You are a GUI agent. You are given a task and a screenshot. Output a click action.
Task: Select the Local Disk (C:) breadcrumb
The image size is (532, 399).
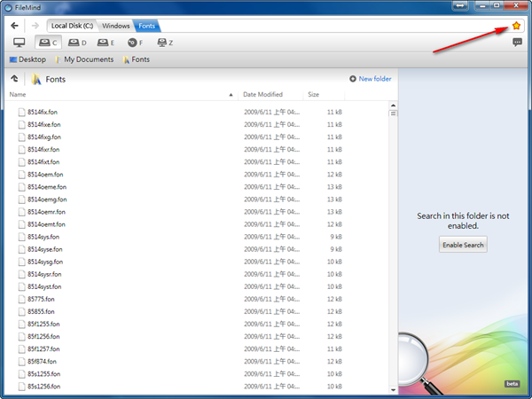point(71,26)
